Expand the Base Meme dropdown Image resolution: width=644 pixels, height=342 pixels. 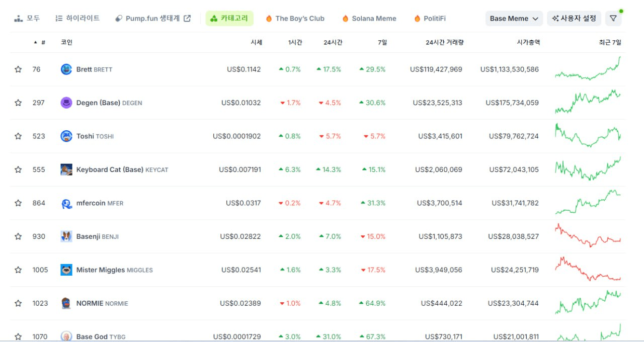click(514, 19)
